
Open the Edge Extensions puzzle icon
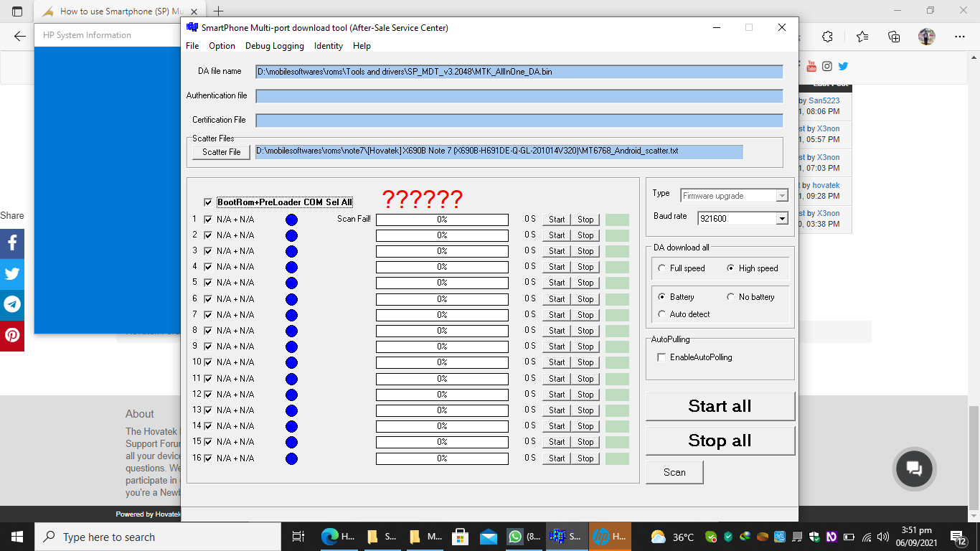coord(827,37)
